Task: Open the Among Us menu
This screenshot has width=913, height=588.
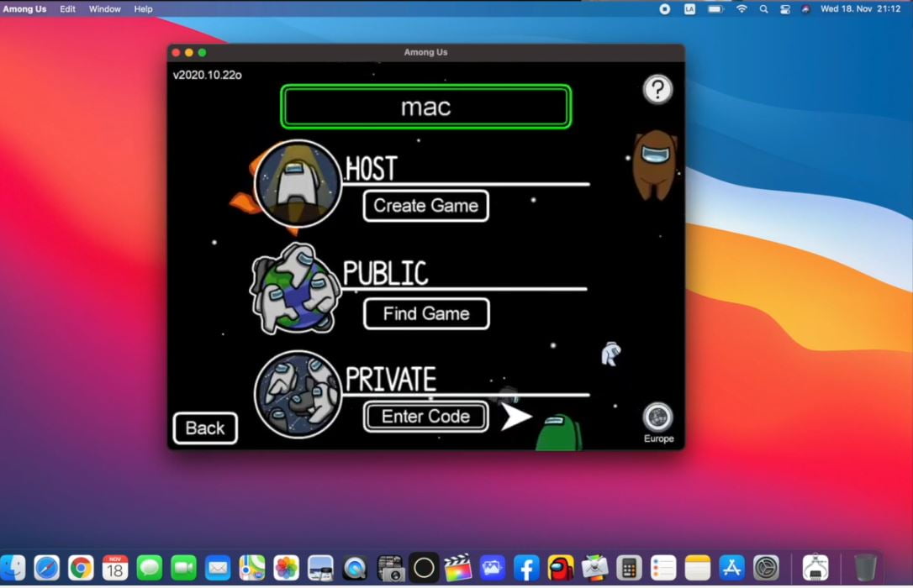Action: 24,9
